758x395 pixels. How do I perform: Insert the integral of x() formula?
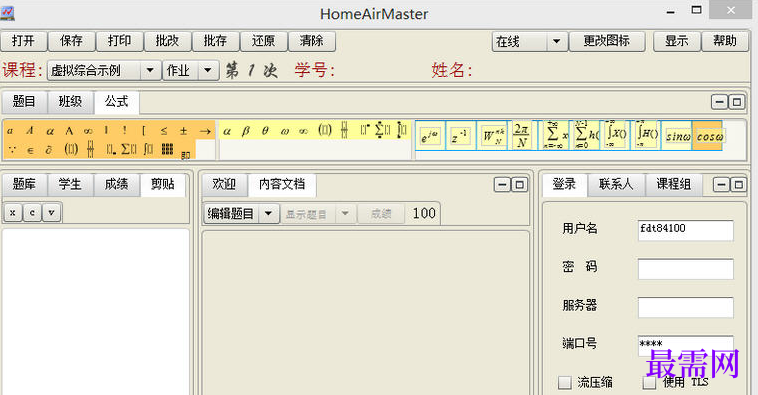click(x=616, y=135)
